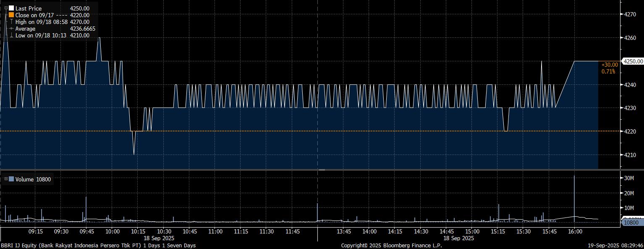644x249 pixels.
Task: Select the High on 09/18 marker icon
Action: click(x=11, y=22)
